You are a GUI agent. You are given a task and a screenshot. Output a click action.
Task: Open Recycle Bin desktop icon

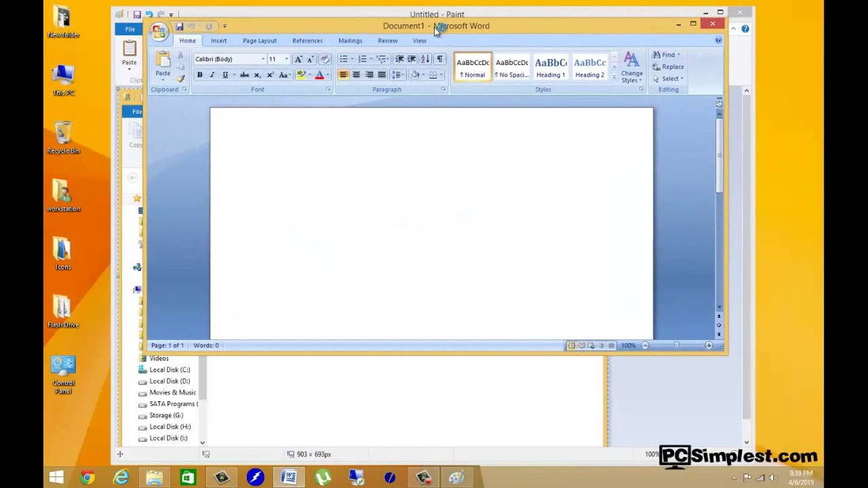click(63, 138)
